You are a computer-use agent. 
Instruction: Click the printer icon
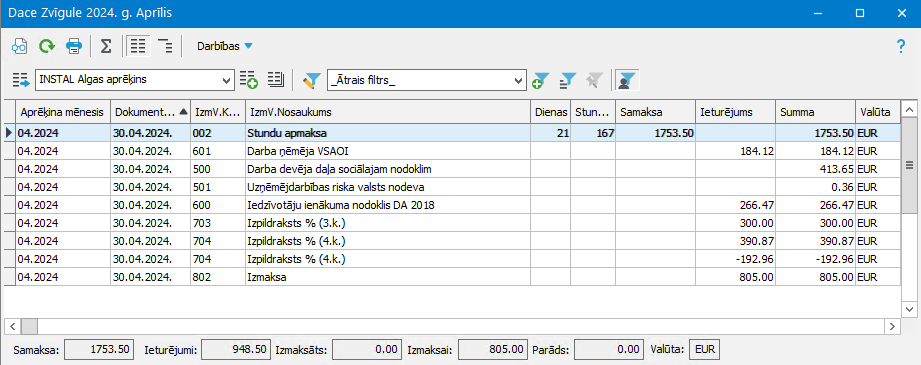73,46
